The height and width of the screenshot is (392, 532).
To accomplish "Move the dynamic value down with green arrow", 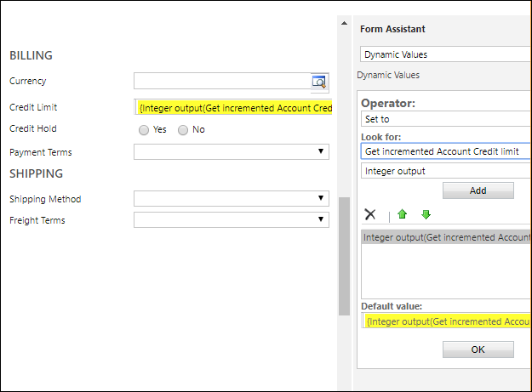I will [x=426, y=214].
